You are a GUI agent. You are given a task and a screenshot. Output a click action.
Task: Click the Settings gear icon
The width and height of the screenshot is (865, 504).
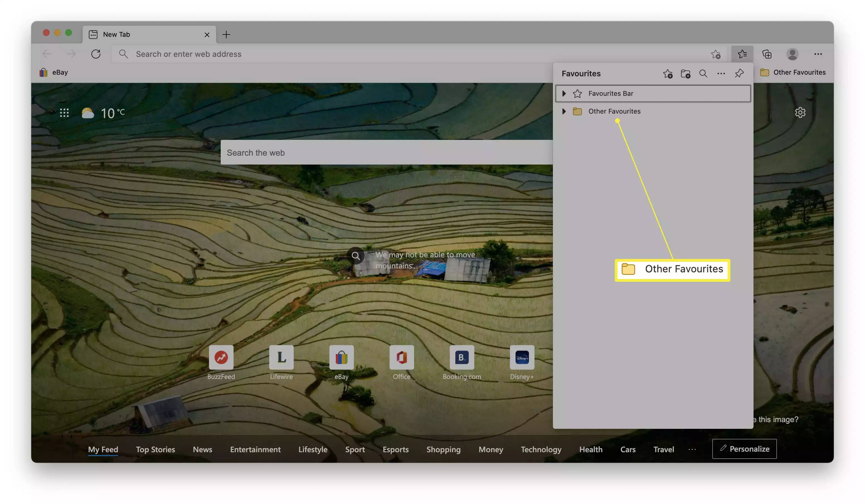(801, 113)
